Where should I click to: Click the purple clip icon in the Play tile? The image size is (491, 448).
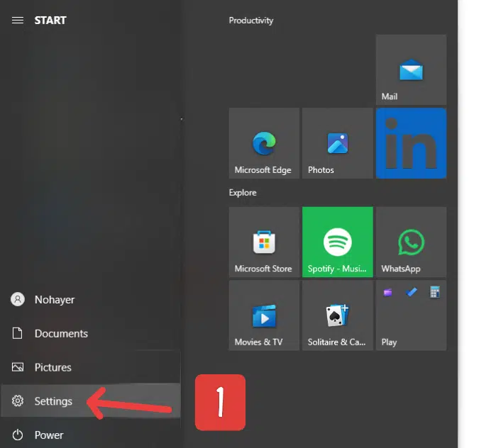point(387,292)
